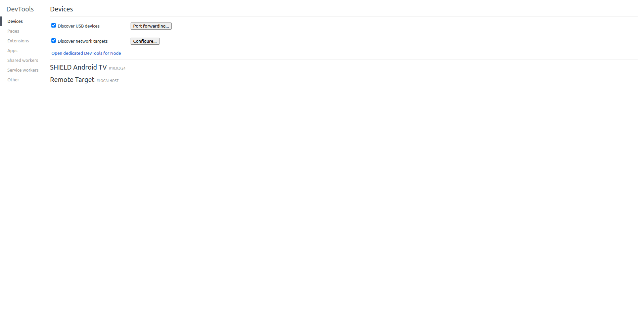Select the Other sidebar item
Screen dimensions: 644x314
tap(13, 80)
